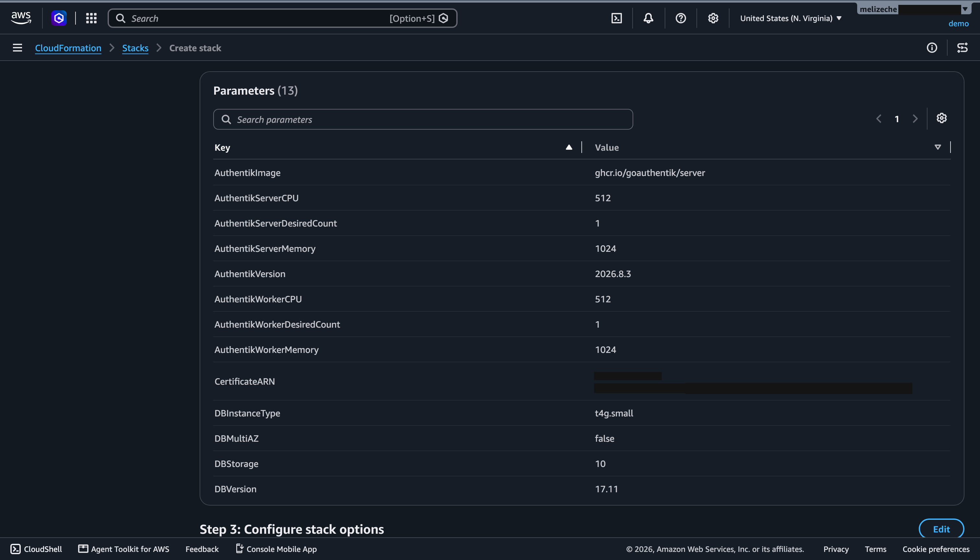
Task: Select the AuthentikImage key
Action: (x=247, y=173)
